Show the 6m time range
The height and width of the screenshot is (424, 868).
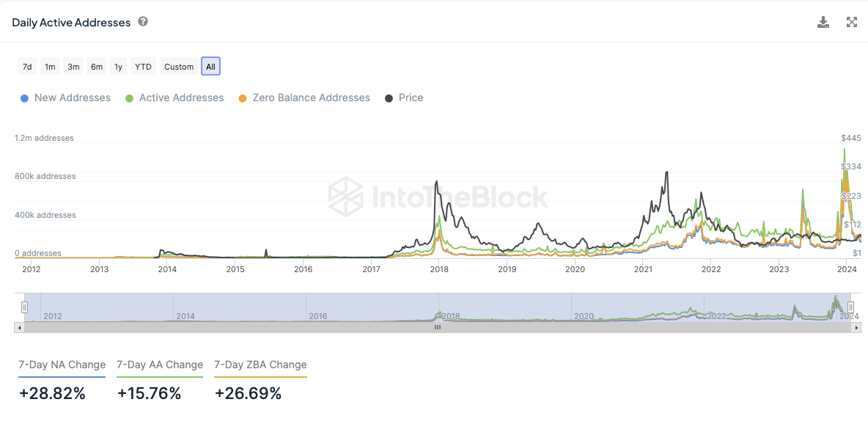tap(97, 67)
